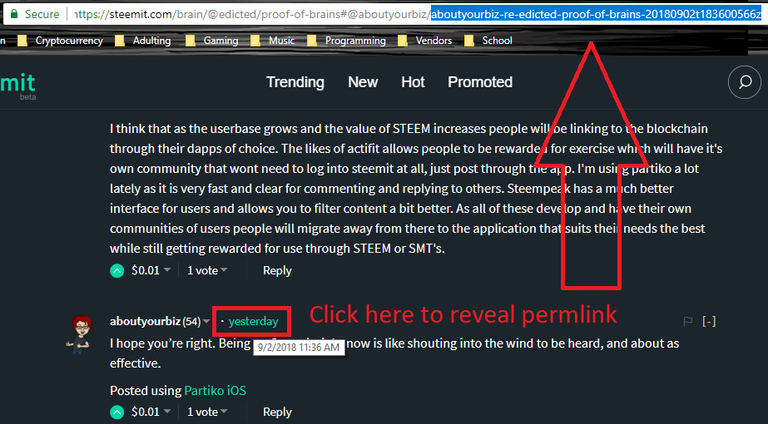Open the Music bookmark folder
The height and width of the screenshot is (424, 768).
click(273, 41)
